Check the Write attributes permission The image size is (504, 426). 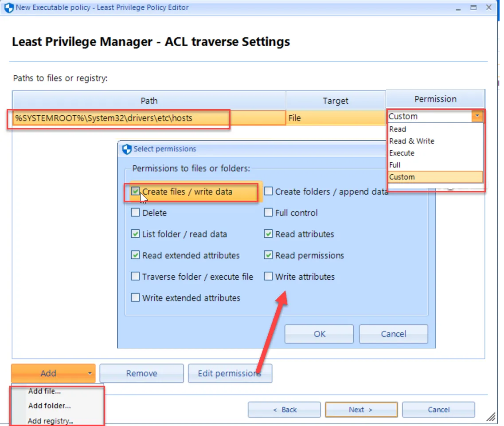268,276
